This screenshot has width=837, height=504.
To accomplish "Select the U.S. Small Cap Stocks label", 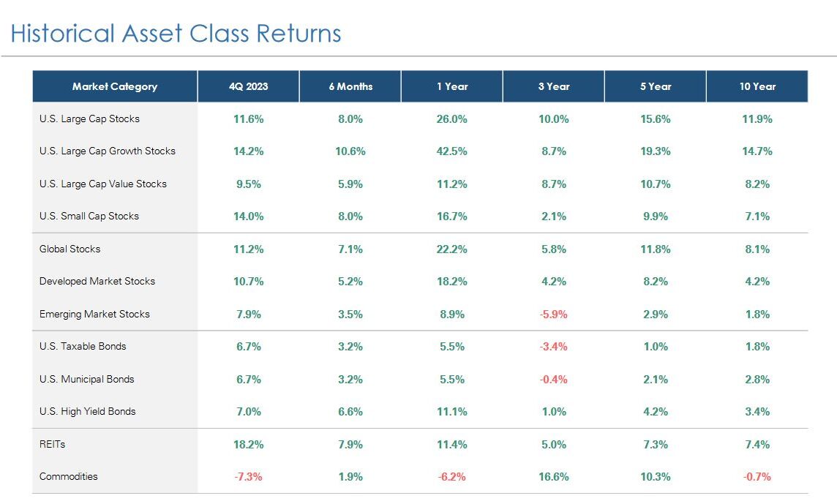I will [x=89, y=217].
